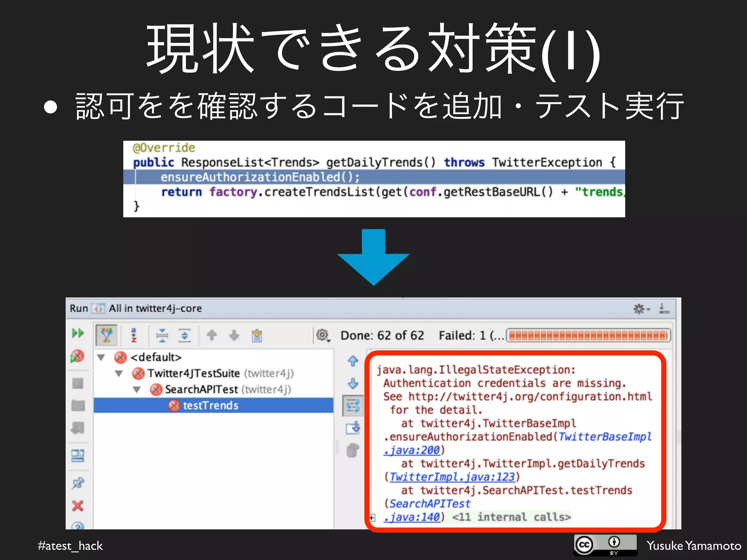Collapse the Twitter4JTestSuite node

coord(119,373)
